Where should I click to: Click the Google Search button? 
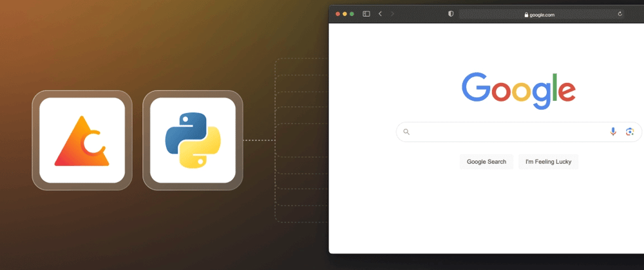(x=486, y=162)
